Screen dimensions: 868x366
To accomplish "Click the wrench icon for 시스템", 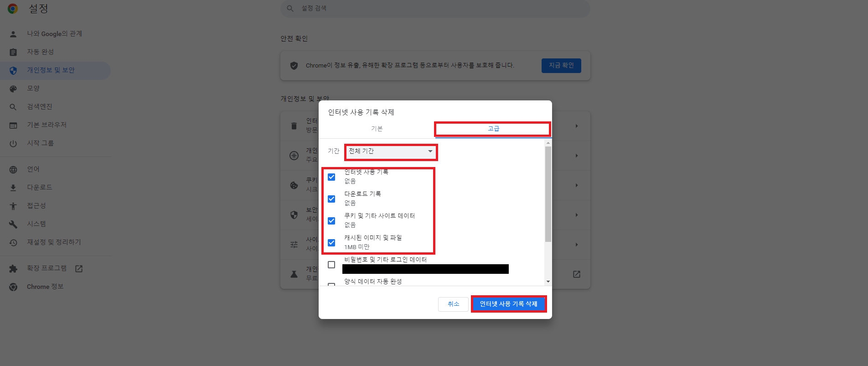I will click(x=13, y=224).
